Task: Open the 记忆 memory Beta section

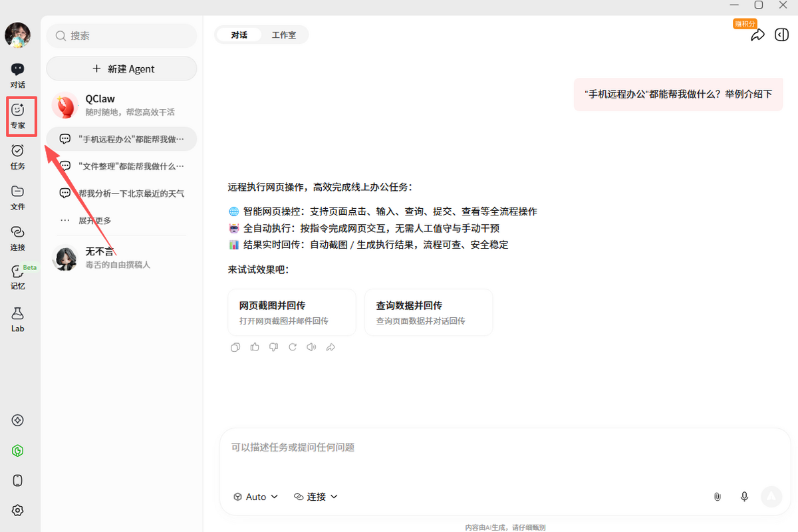Action: pos(18,277)
